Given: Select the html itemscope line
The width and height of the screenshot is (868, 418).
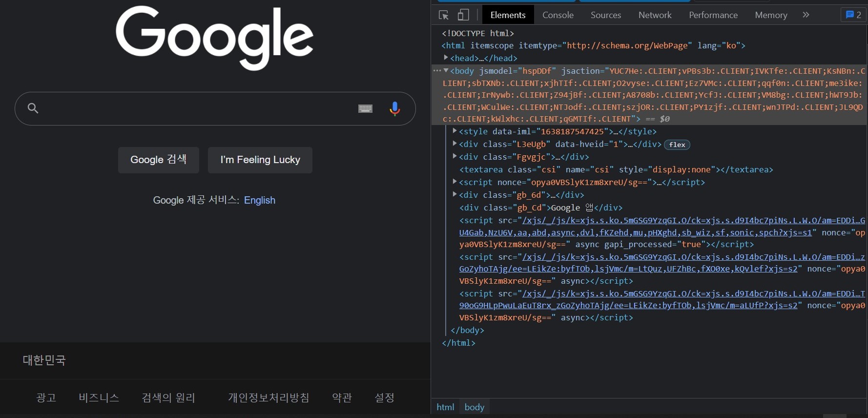Looking at the screenshot, I should tap(594, 45).
